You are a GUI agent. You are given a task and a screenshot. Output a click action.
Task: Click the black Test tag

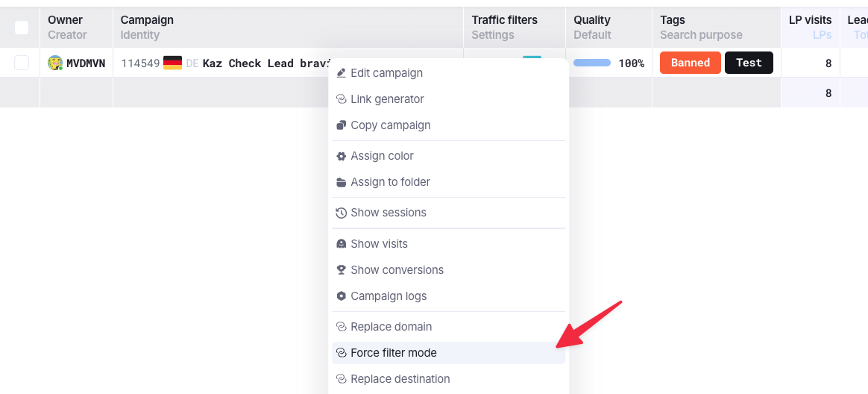pyautogui.click(x=749, y=63)
